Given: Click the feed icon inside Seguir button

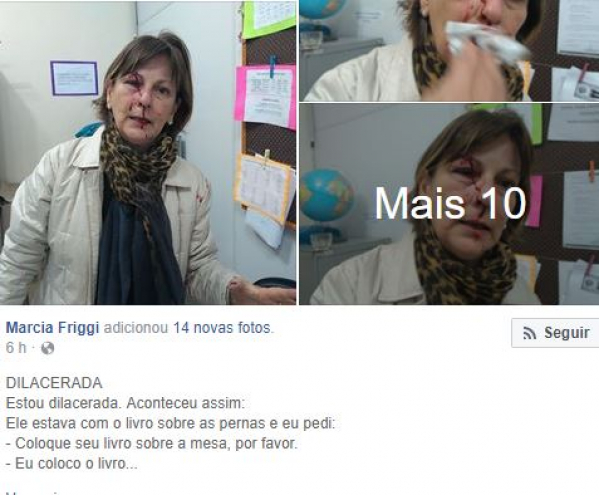Looking at the screenshot, I should [529, 333].
